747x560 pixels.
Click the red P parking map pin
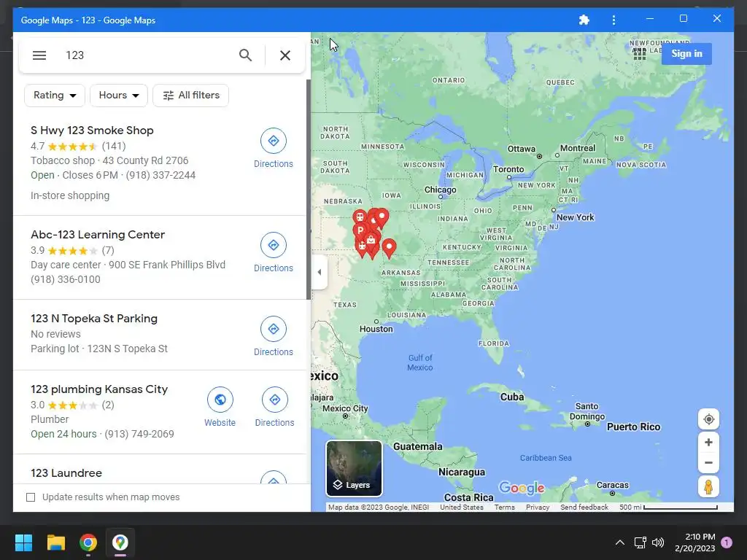360,231
